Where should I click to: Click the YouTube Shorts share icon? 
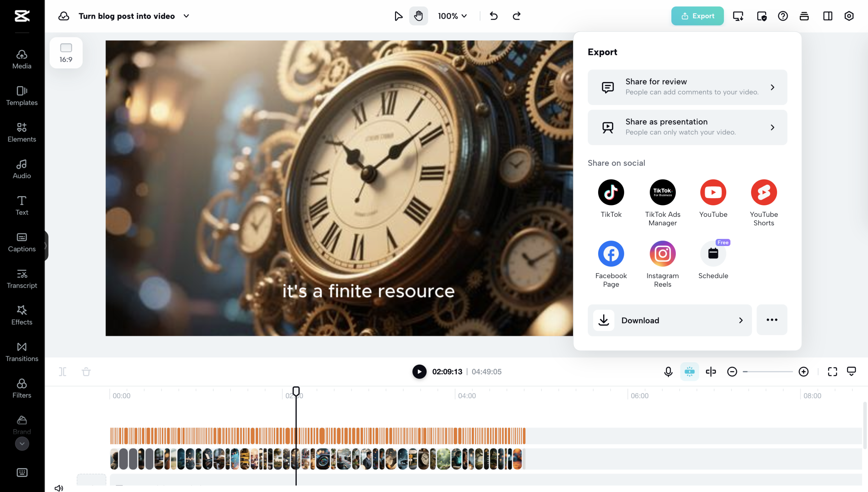pyautogui.click(x=764, y=192)
